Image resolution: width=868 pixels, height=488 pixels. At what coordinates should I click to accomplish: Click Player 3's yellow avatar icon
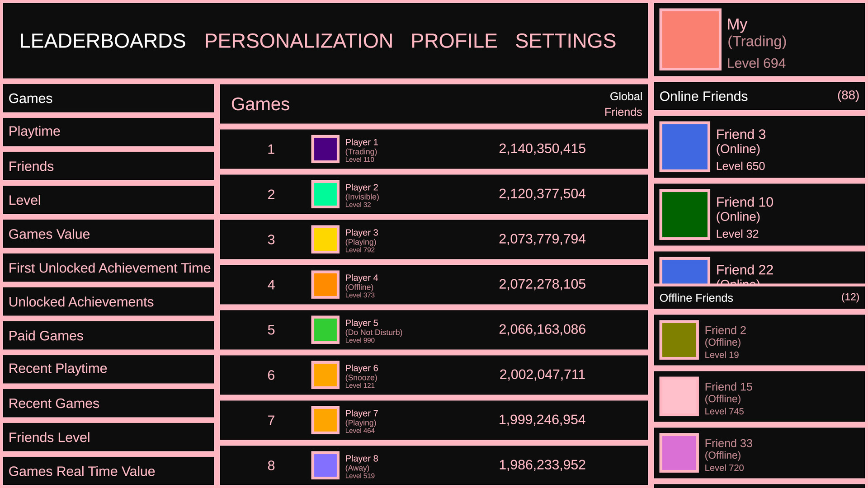(325, 239)
